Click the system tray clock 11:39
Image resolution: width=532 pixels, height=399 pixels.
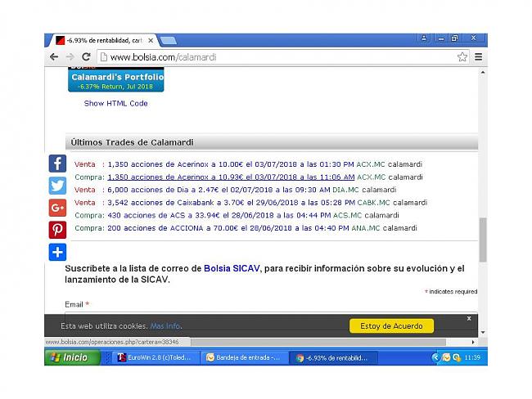(x=472, y=357)
